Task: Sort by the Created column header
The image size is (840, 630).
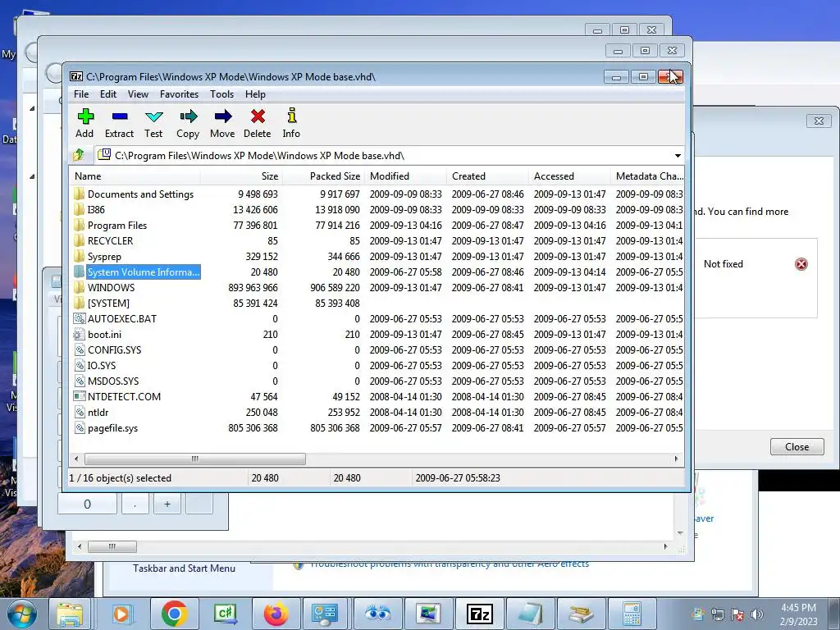Action: pyautogui.click(x=487, y=176)
